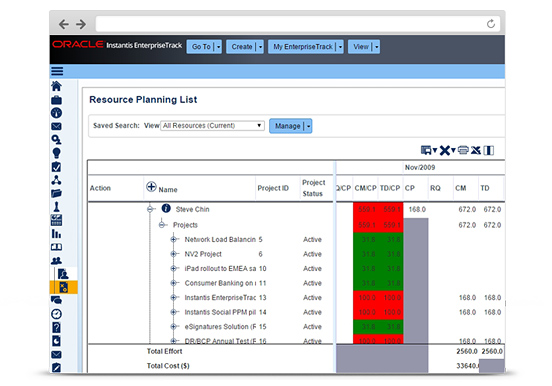
Task: Select the person resource sub-icon in the sidebar
Action: pos(63,274)
